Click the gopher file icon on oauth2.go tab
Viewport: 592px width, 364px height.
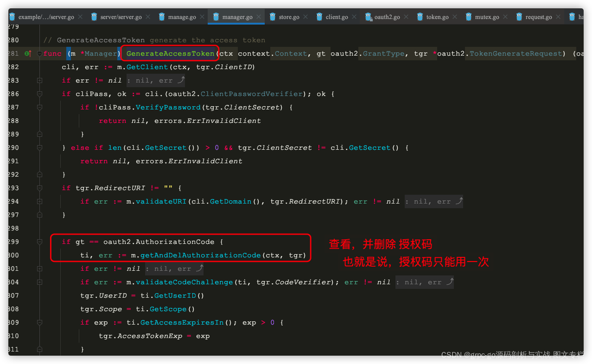[x=369, y=17]
